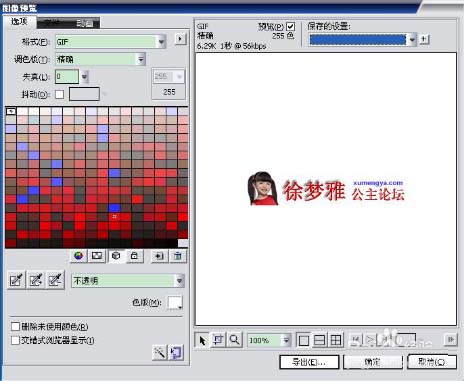Screen dimensions: 464x381
Task: Open the 失真 loss slider arrow
Action: tap(84, 77)
